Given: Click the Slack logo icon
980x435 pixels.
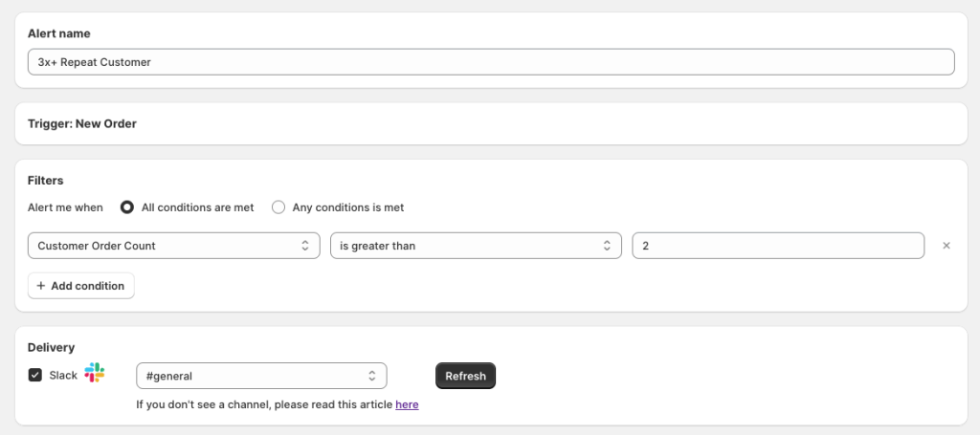Looking at the screenshot, I should [95, 373].
